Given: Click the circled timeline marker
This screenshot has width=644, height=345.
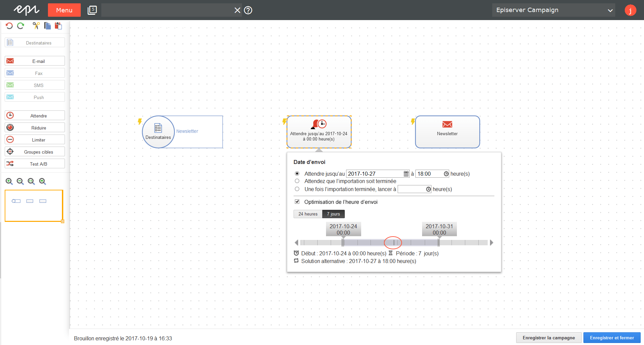Looking at the screenshot, I should tap(394, 243).
